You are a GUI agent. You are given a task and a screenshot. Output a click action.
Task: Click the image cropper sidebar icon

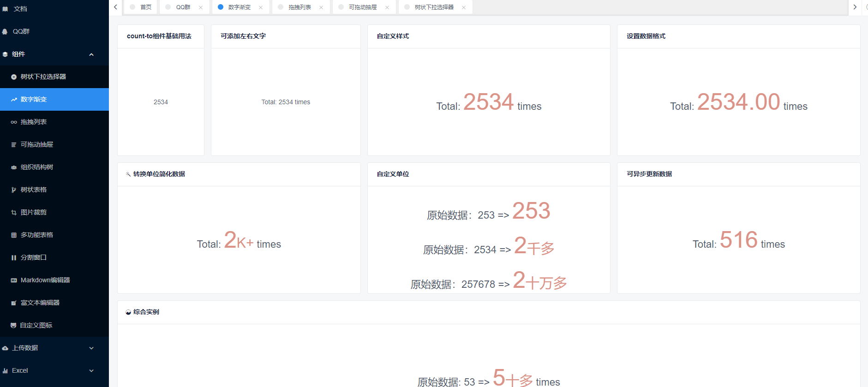[14, 213]
